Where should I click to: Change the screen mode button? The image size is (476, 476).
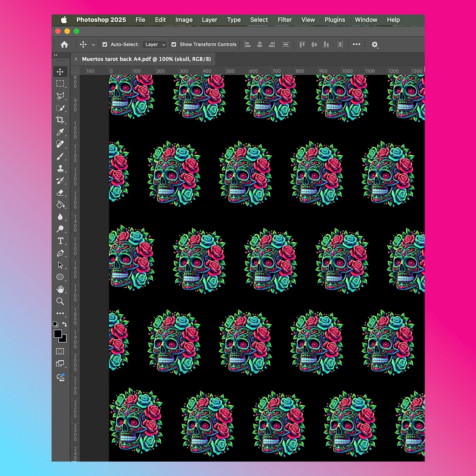pos(60,364)
